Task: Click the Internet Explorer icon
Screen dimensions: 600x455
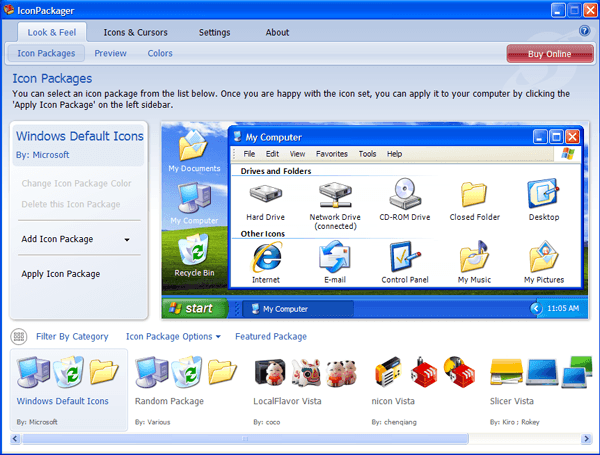Action: pyautogui.click(x=266, y=258)
